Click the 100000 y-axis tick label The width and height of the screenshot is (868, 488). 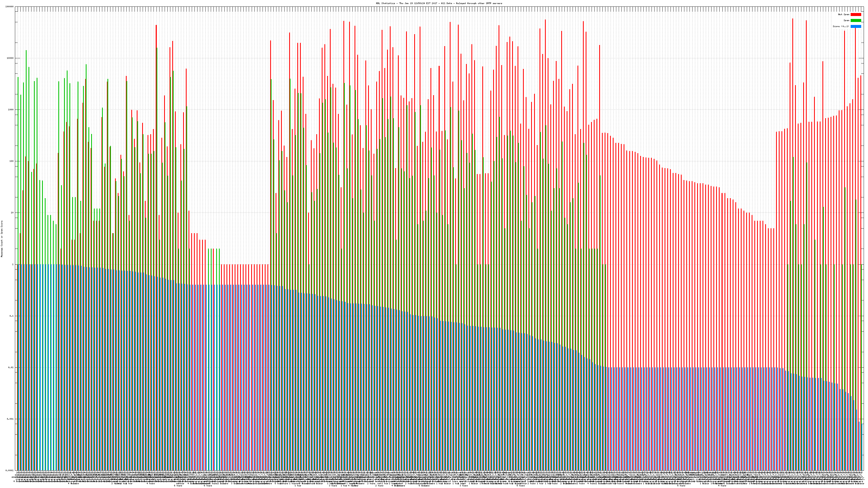point(10,7)
